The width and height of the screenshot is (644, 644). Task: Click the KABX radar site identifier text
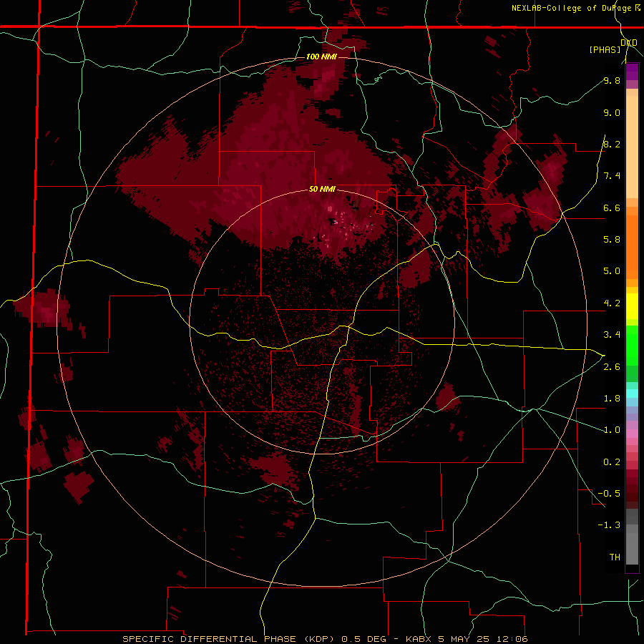[419, 639]
